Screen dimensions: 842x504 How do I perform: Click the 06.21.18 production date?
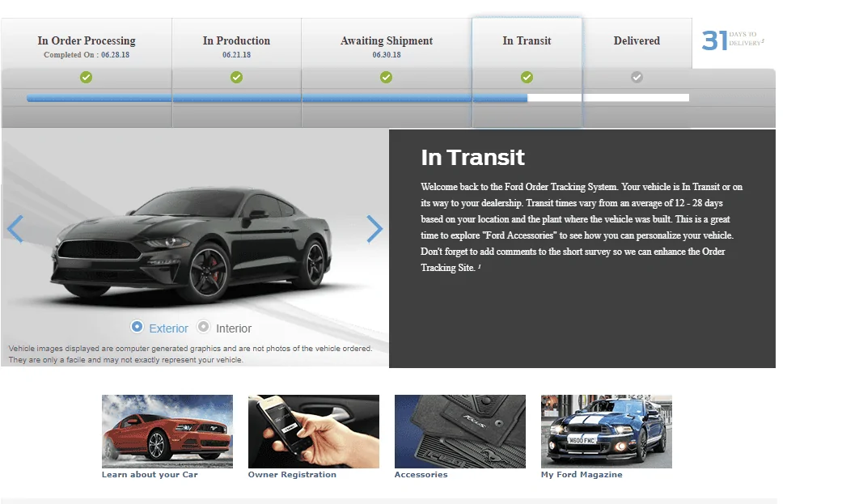click(236, 55)
